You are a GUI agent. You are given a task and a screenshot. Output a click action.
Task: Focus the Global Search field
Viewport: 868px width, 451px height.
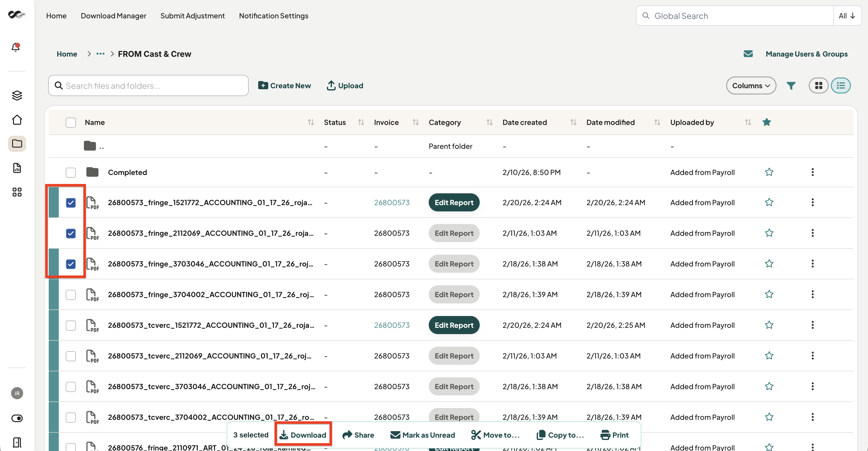click(x=735, y=16)
